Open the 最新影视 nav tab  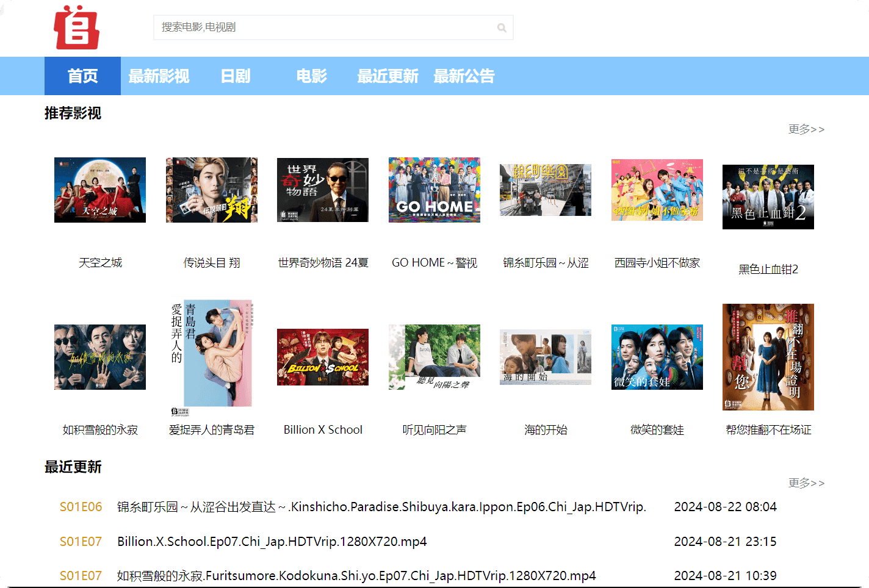tap(159, 76)
